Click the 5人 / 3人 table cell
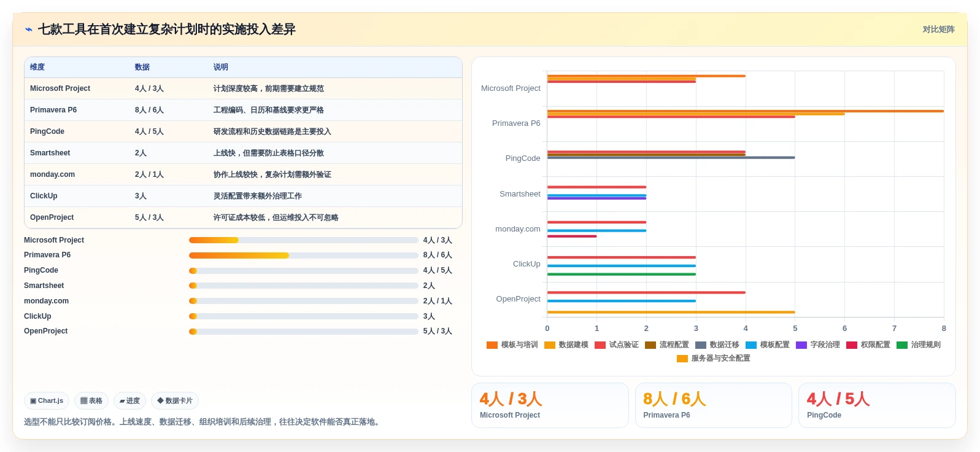This screenshot has width=980, height=452. pyautogui.click(x=149, y=217)
